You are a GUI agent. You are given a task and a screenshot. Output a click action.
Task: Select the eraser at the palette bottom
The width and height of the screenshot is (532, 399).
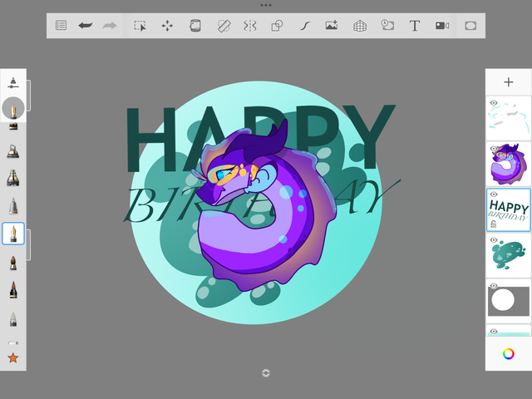tap(13, 343)
